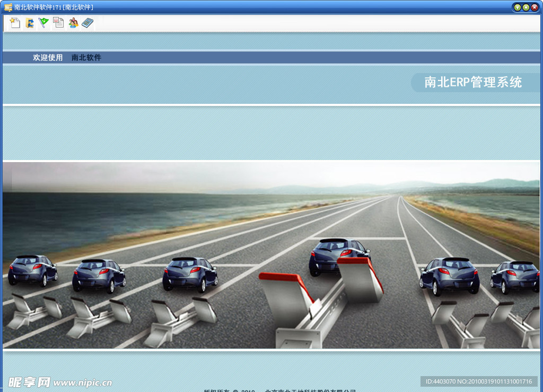The image size is (543, 392).
Task: Maximize the window using the green up-arrow button
Action: click(x=526, y=7)
